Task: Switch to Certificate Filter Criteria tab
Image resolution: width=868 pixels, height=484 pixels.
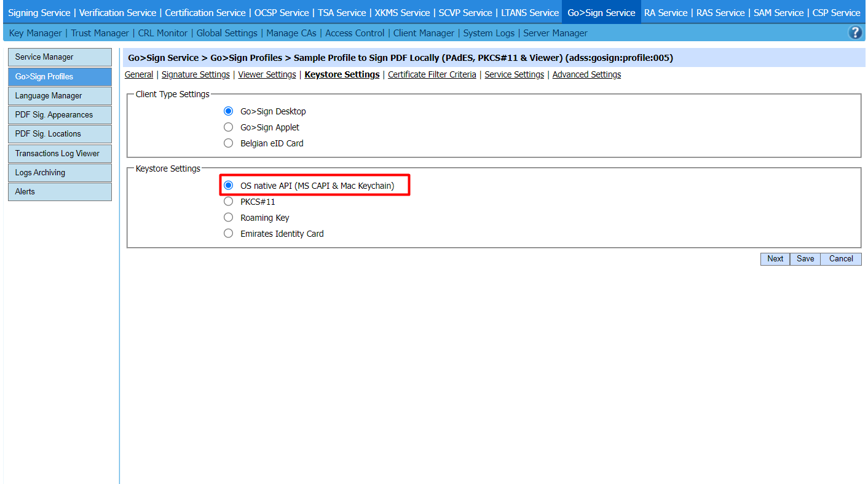Action: (x=432, y=74)
